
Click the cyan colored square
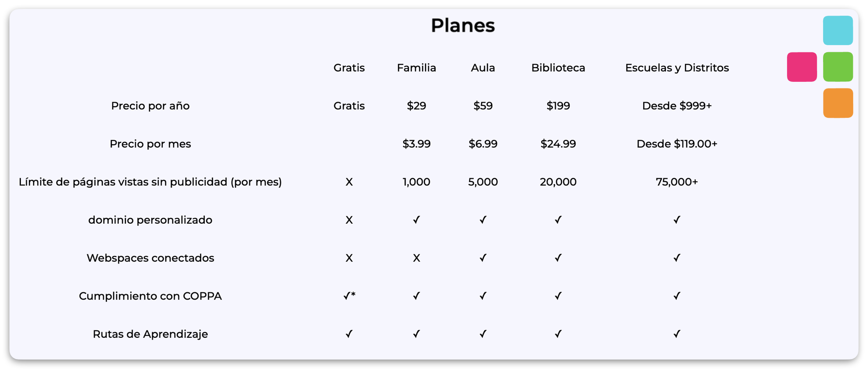(837, 31)
